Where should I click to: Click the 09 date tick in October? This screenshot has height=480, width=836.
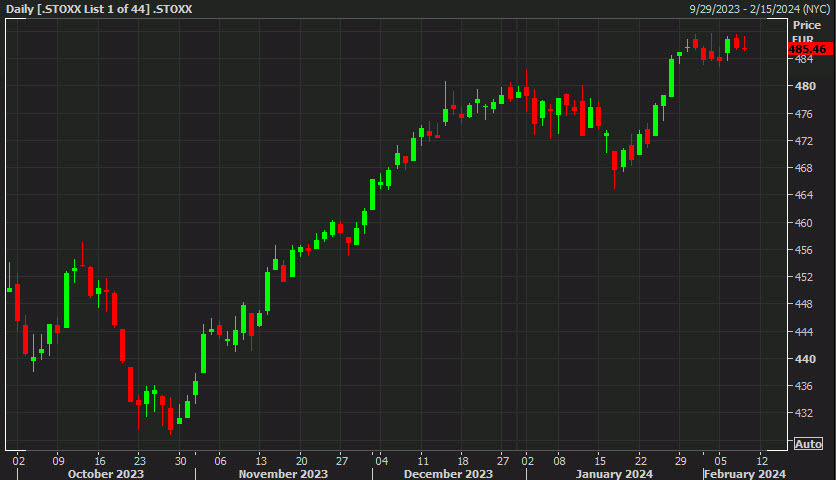[x=59, y=461]
